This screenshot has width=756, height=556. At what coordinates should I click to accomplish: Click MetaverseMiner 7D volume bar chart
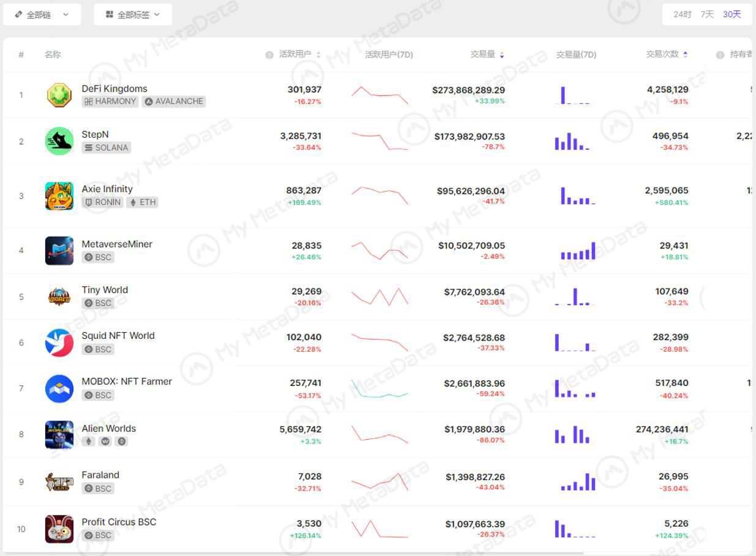click(577, 251)
